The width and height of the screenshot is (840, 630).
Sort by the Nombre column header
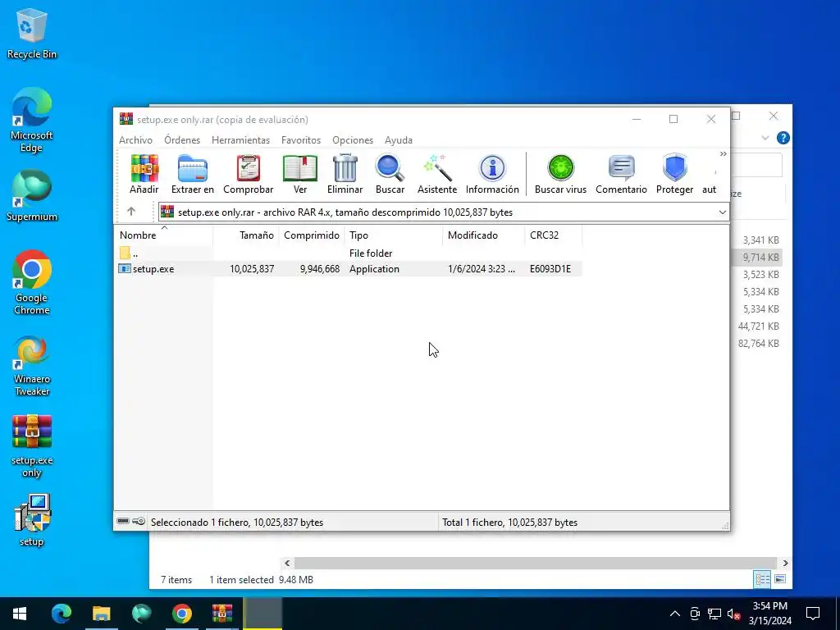pos(164,235)
